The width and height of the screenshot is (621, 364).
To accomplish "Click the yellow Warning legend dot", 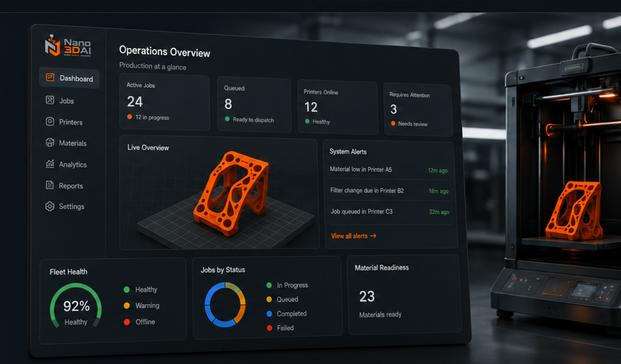I will point(126,305).
